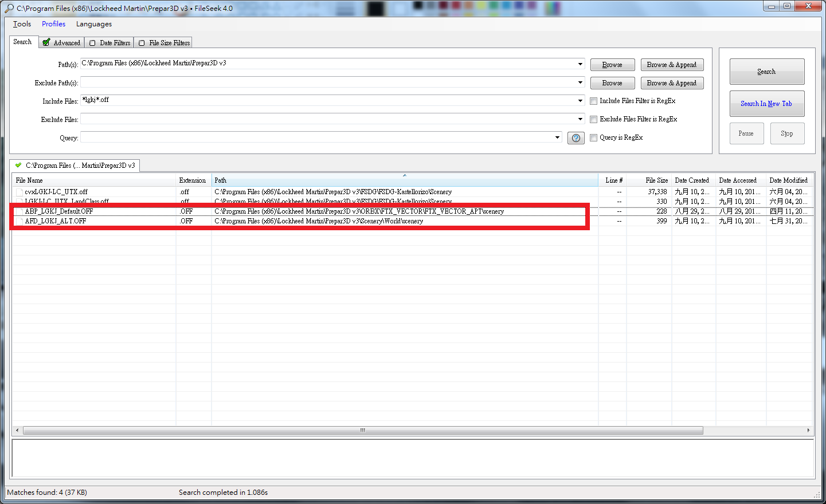The image size is (826, 504).
Task: Open the Profiles menu
Action: [x=53, y=24]
